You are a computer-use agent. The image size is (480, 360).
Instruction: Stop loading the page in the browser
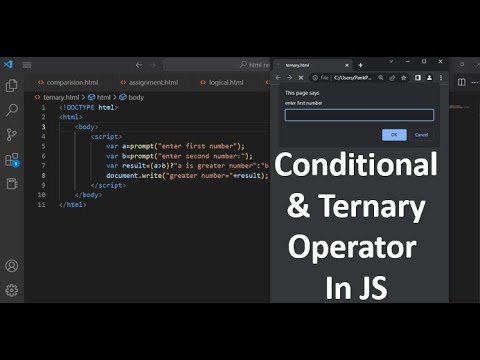(x=301, y=78)
